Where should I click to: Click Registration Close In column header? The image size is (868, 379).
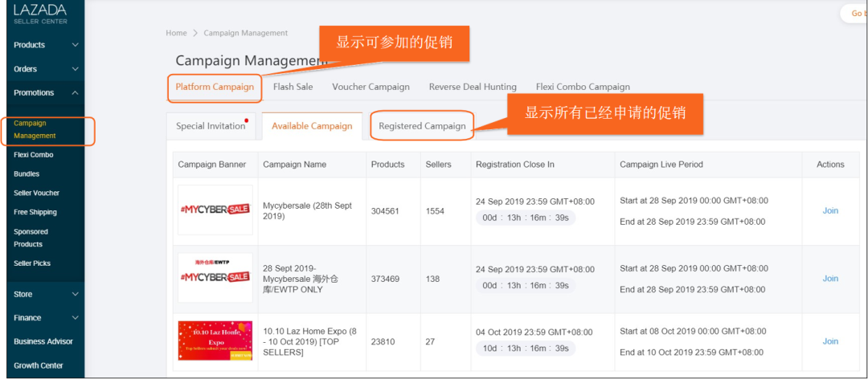515,165
